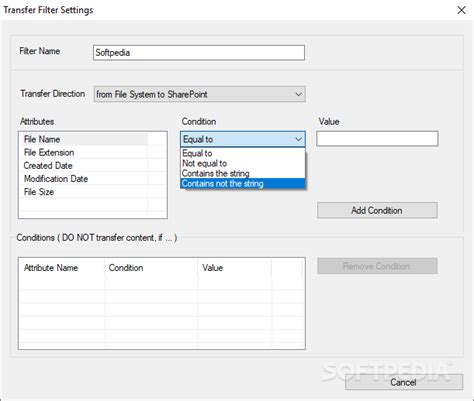Image resolution: width=474 pixels, height=401 pixels.
Task: Click the Attribute Name column header
Action: 62,268
